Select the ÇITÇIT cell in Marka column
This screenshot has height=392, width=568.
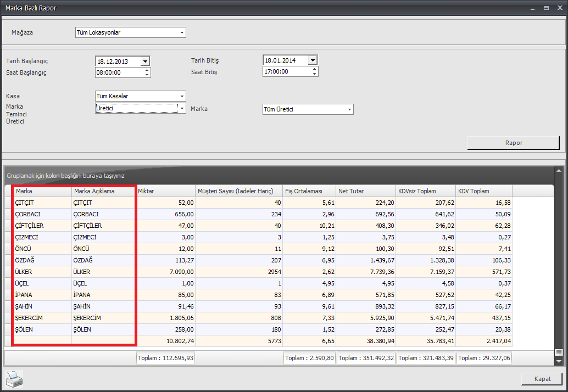tap(42, 203)
